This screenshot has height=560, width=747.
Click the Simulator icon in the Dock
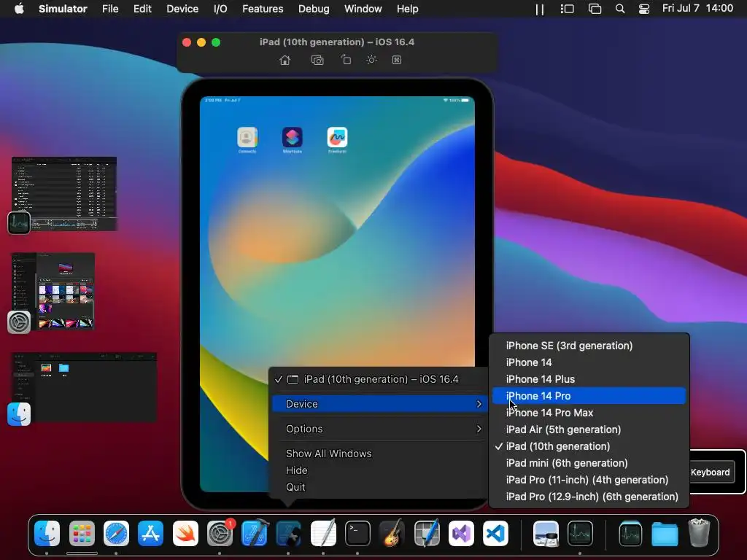pos(289,534)
